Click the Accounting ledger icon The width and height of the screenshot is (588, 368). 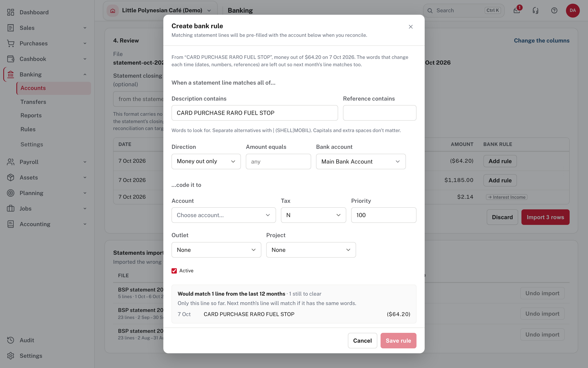tap(10, 224)
